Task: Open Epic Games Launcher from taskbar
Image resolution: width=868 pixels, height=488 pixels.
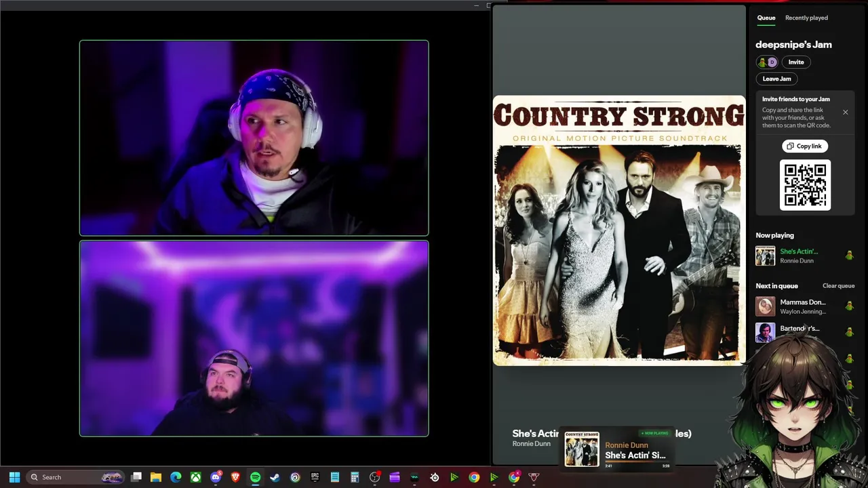Action: coord(315,477)
